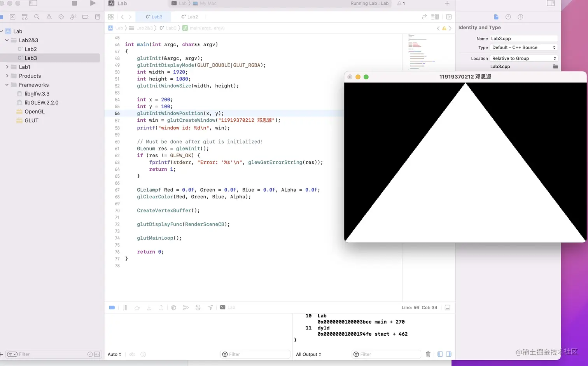Open the Find navigator with the magnifying glass icon
Screen dimensions: 588x366
(37, 17)
